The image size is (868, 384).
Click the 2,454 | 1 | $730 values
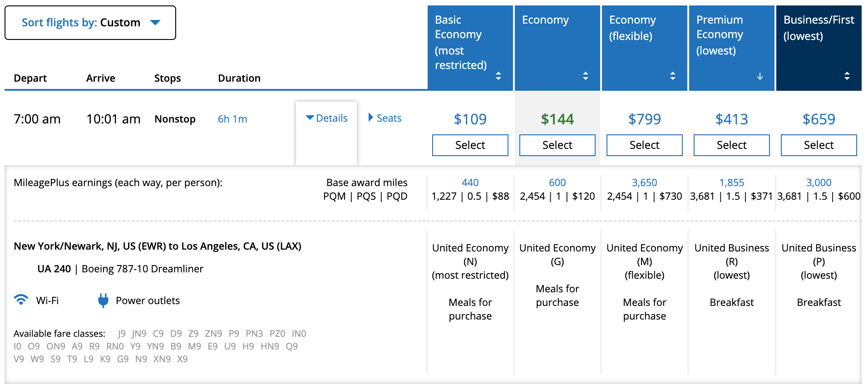(x=645, y=196)
